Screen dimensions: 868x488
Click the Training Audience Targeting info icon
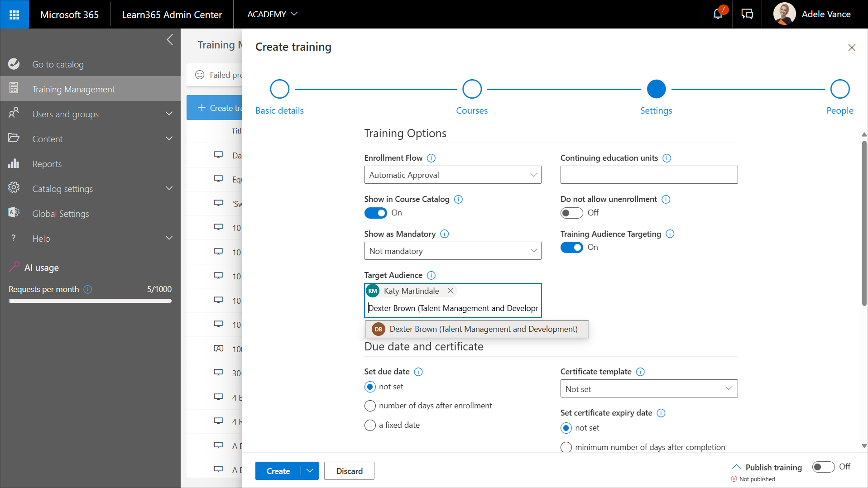670,234
